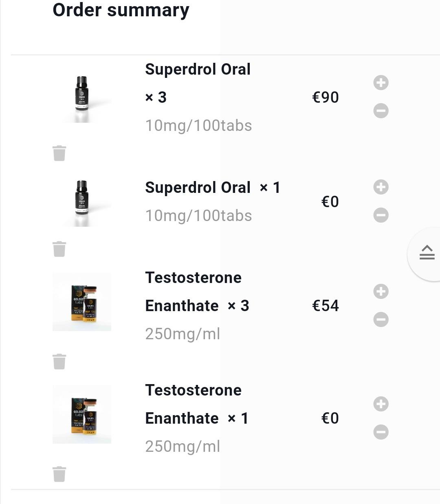Remove free Superdrol Oral ×1 with trash icon
The width and height of the screenshot is (440, 504).
(x=59, y=249)
